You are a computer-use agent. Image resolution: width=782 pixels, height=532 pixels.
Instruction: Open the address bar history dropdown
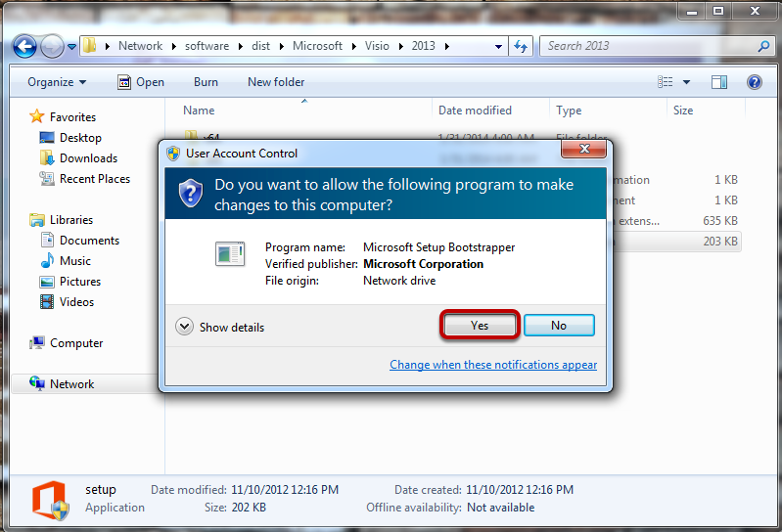click(x=498, y=47)
